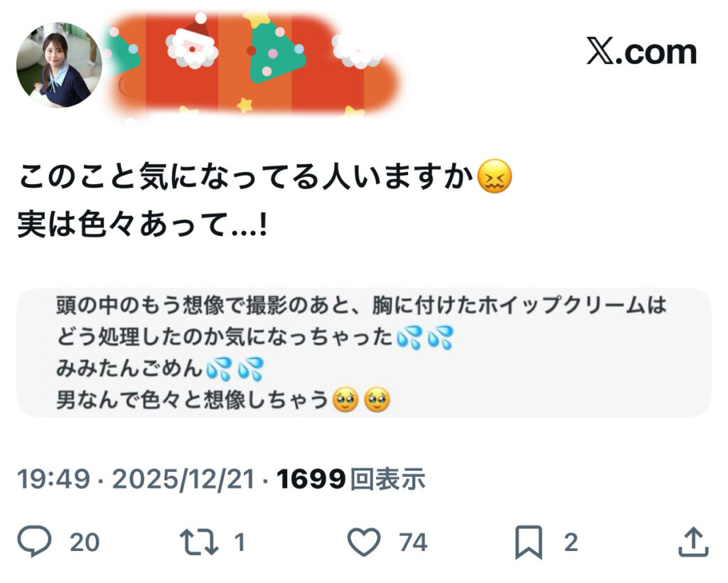The height and width of the screenshot is (583, 728).
Task: Click the repost arrows icon
Action: click(x=199, y=542)
